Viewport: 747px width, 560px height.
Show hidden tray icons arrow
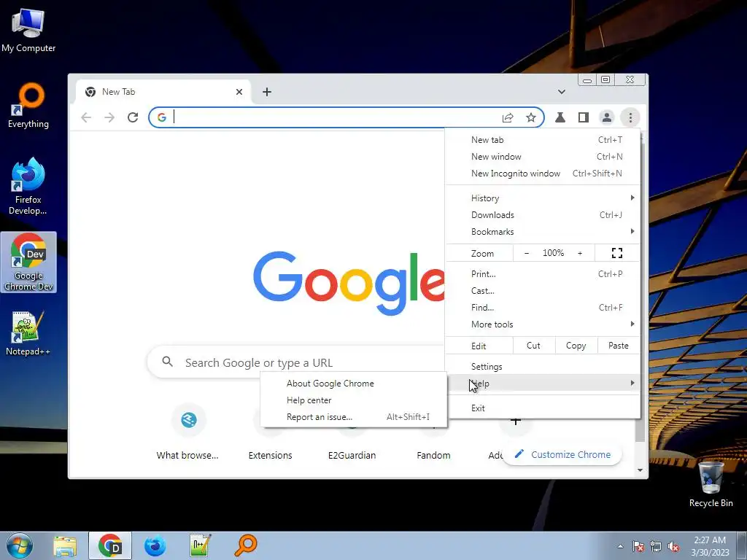pos(620,546)
